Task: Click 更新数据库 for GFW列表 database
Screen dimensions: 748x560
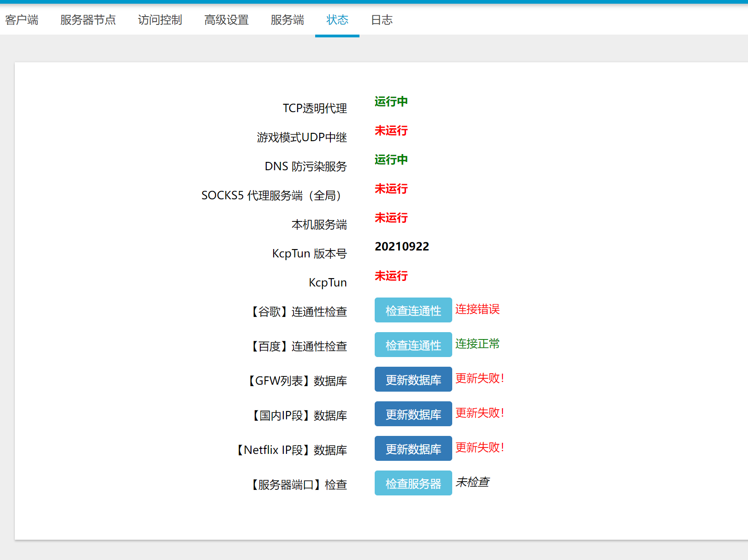Action: point(413,379)
